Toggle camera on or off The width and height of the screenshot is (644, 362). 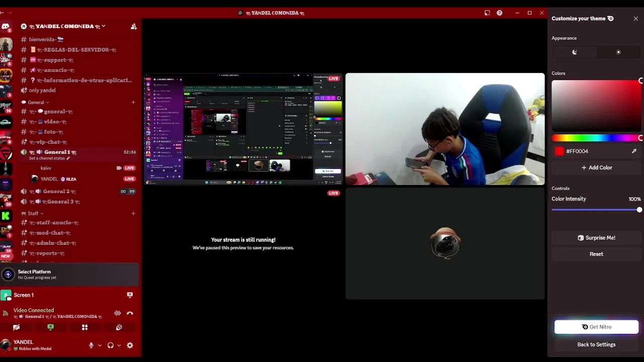coord(17,327)
